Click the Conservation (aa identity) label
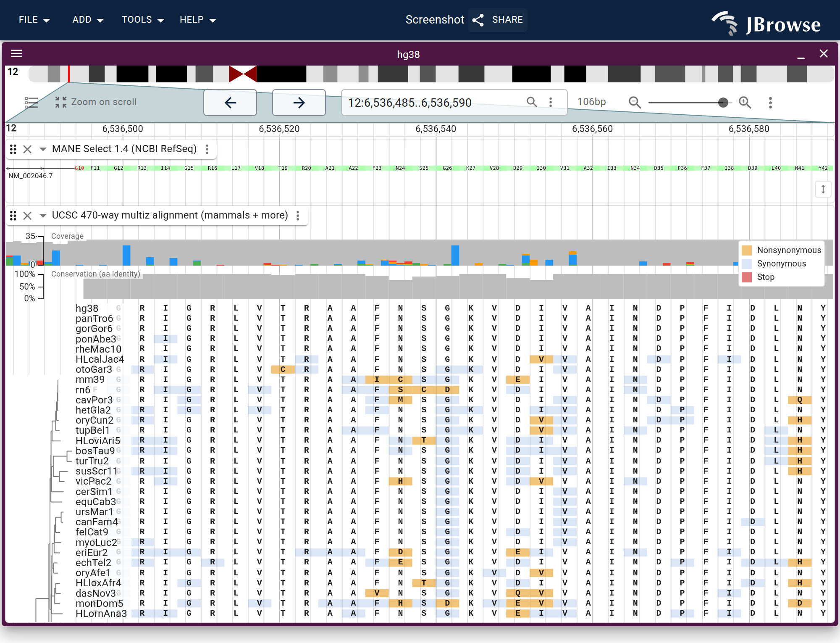This screenshot has height=643, width=840. 96,274
